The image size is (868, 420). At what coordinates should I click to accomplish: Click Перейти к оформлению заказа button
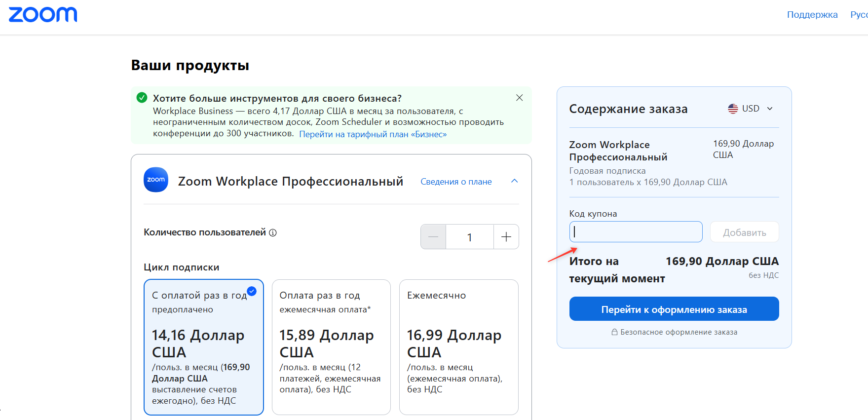click(674, 309)
